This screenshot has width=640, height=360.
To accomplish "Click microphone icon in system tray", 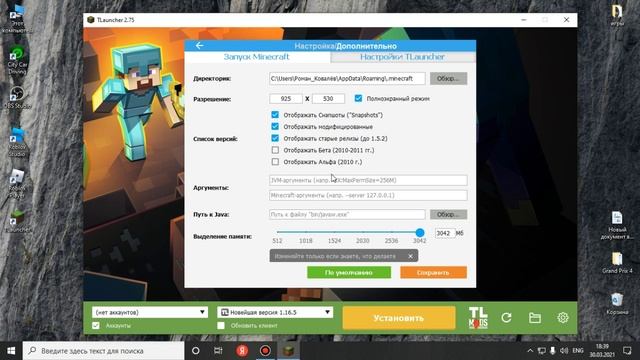I will click(553, 351).
